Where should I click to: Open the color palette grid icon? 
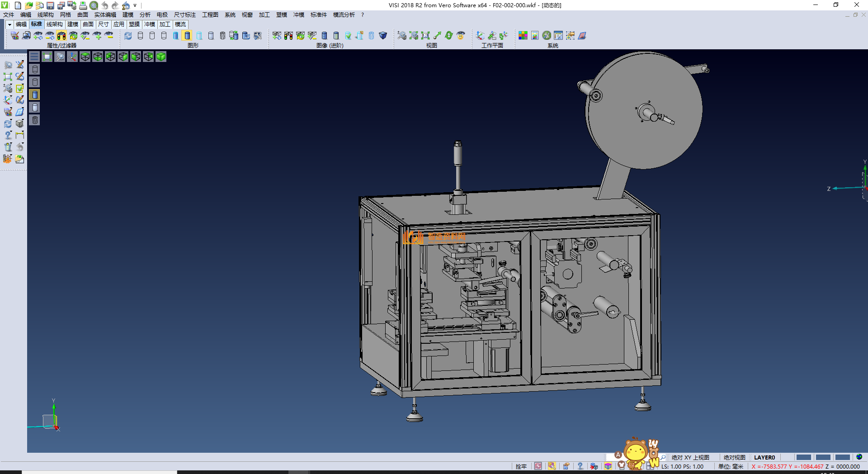click(523, 36)
